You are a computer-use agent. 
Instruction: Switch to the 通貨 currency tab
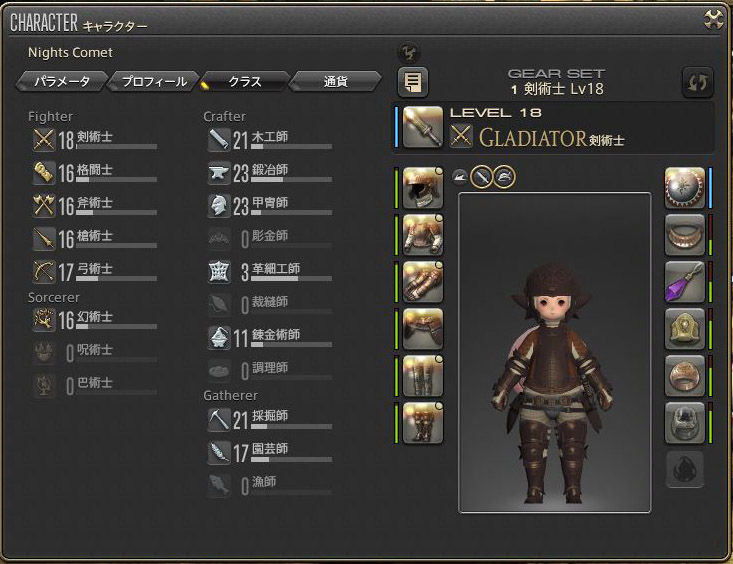tap(336, 82)
